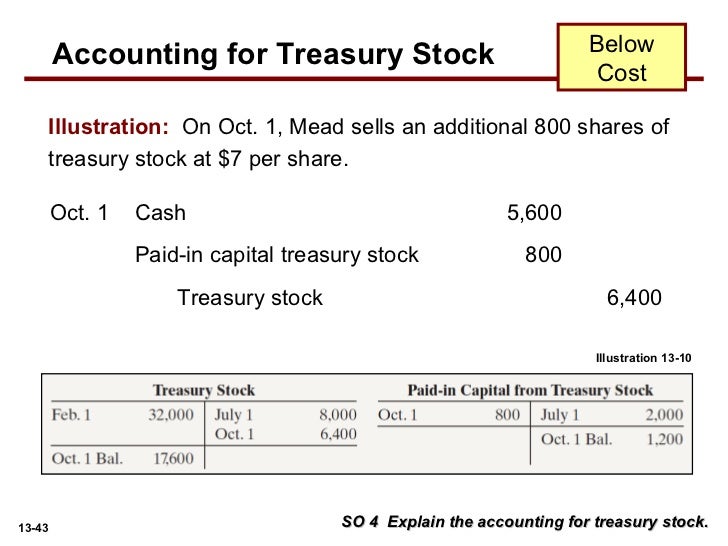Select the 800 debit in journal entry
Viewport: 728px width, 546px height.
pos(543,255)
